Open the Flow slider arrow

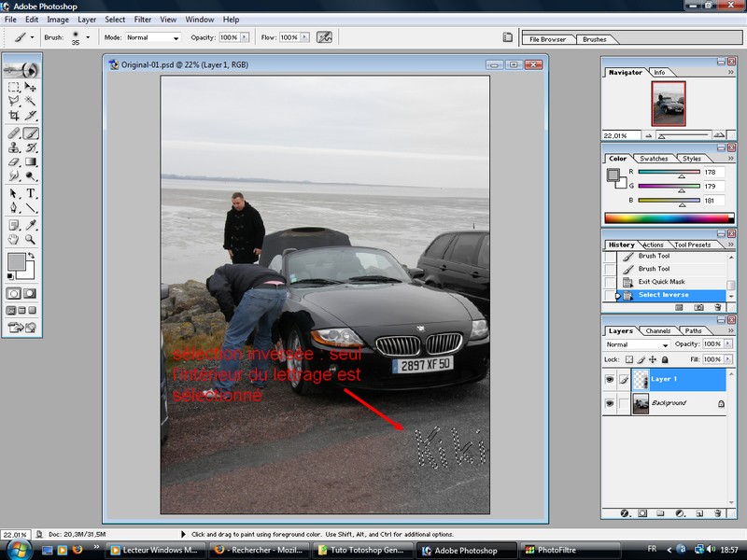pos(305,37)
